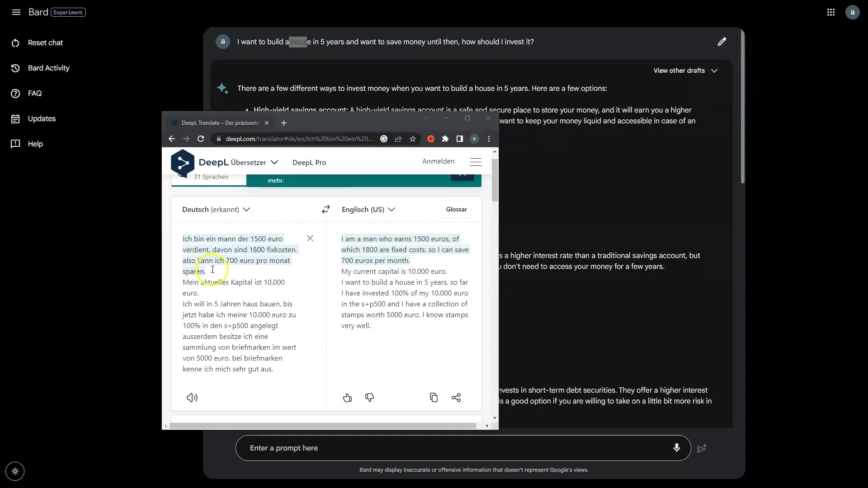Clear the German source text
Viewport: 868px width, 488px height.
tap(310, 238)
